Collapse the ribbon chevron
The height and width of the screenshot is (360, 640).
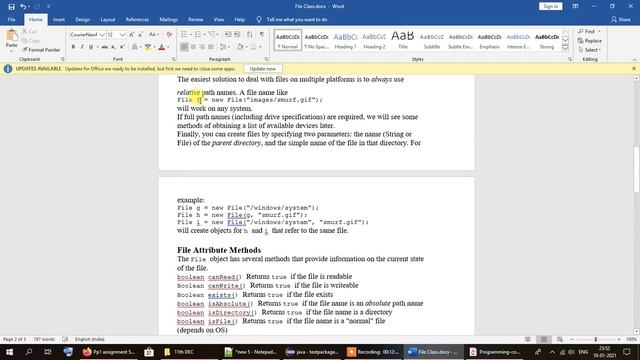[x=634, y=60]
